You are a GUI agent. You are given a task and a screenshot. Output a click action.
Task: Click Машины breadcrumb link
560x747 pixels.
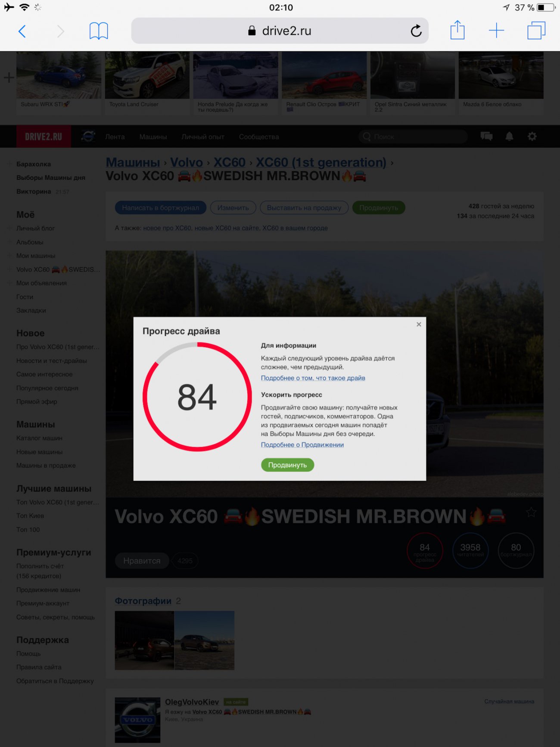tap(133, 163)
